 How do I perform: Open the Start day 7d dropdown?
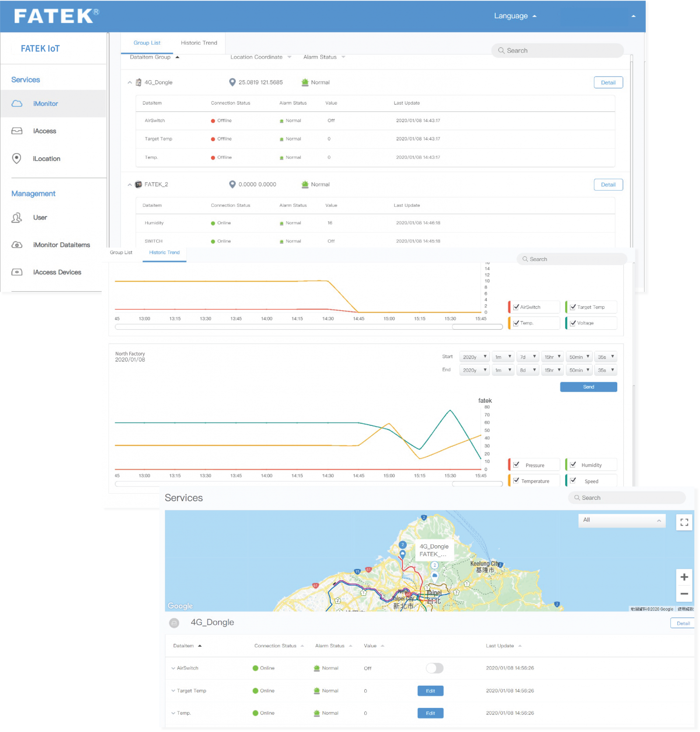tap(527, 357)
